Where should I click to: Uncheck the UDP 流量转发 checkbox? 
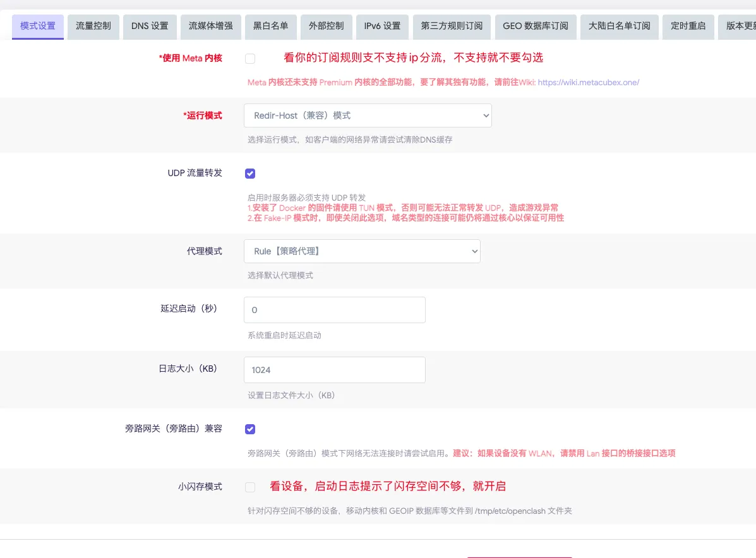click(250, 174)
